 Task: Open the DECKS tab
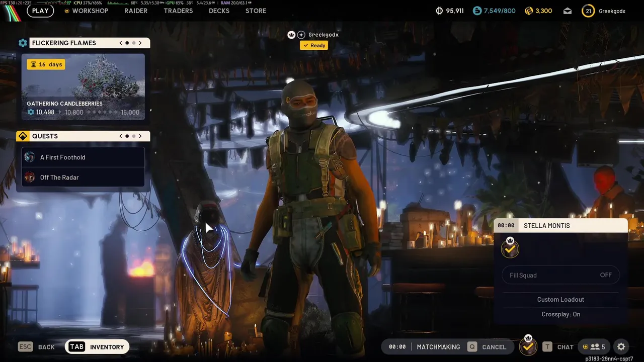point(219,11)
